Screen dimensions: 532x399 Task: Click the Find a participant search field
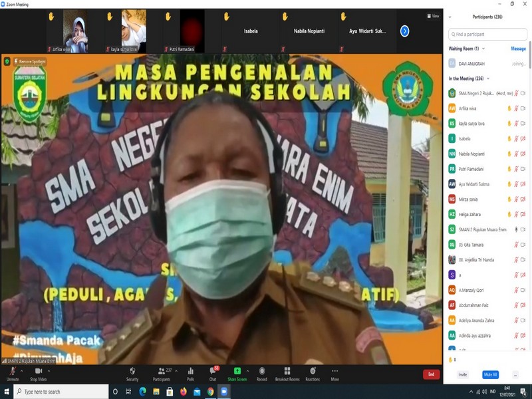pyautogui.click(x=487, y=34)
